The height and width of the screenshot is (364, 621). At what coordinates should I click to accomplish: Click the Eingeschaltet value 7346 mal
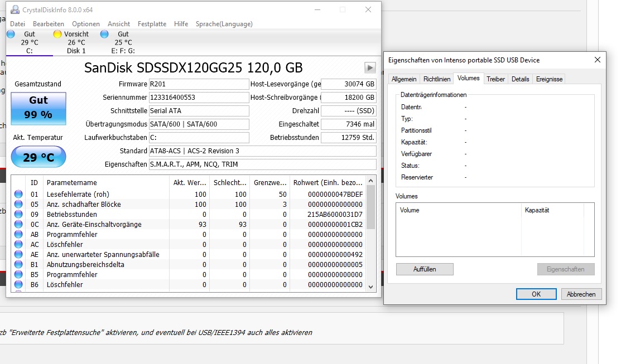pyautogui.click(x=348, y=124)
